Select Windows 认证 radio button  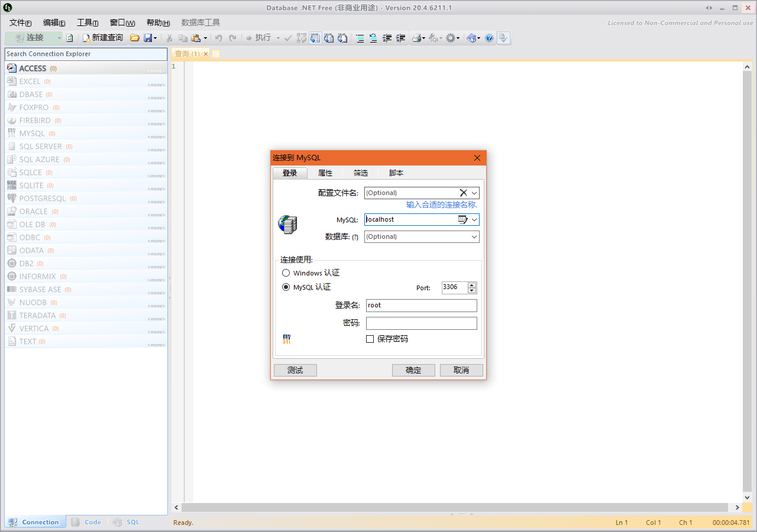286,273
